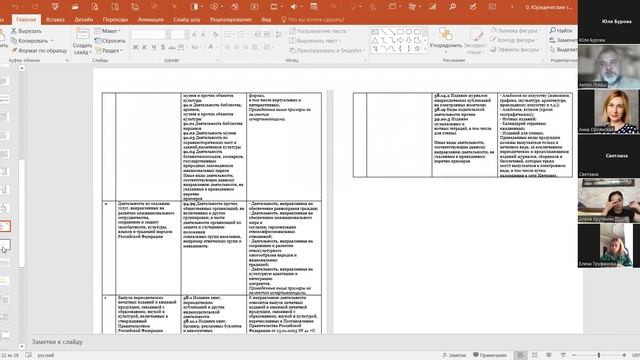Select the right arrow shape in shapes gallery
The height and width of the screenshot is (360, 640).
click(x=400, y=40)
